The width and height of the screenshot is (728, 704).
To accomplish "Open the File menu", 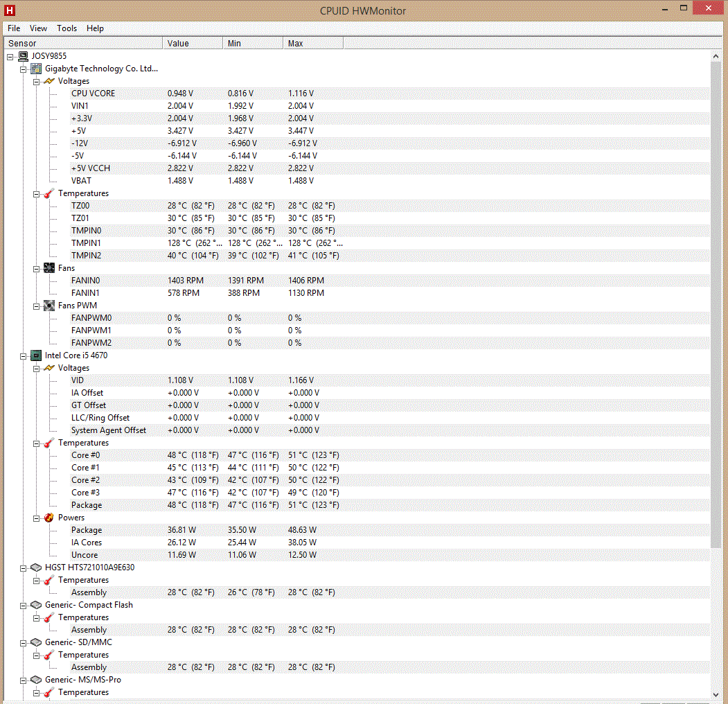I will tap(14, 28).
